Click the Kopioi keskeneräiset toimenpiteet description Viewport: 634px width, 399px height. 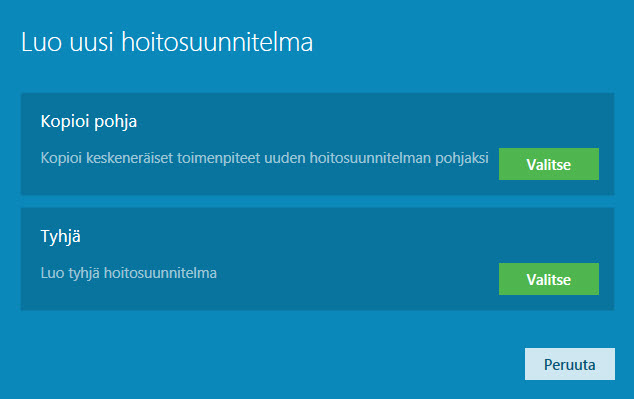click(x=264, y=158)
